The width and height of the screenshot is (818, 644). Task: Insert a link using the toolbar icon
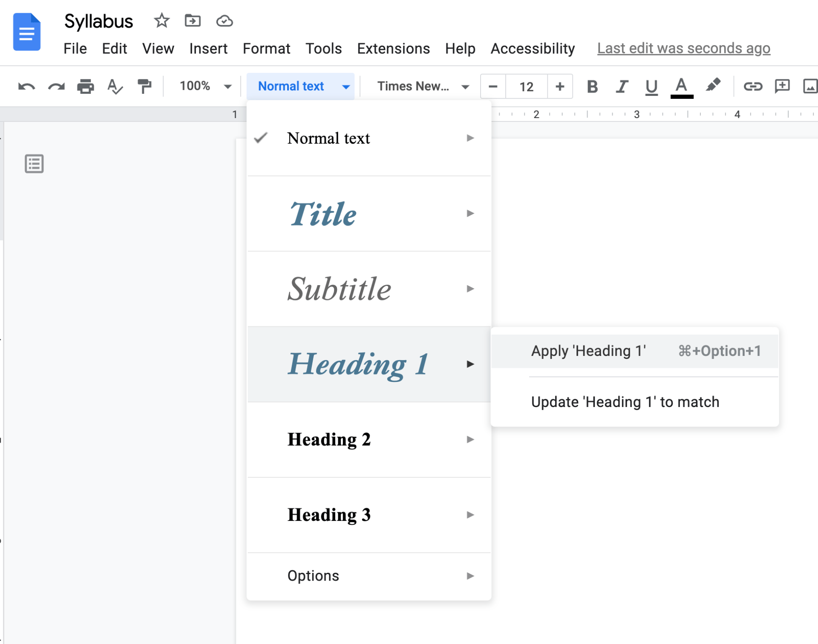753,86
